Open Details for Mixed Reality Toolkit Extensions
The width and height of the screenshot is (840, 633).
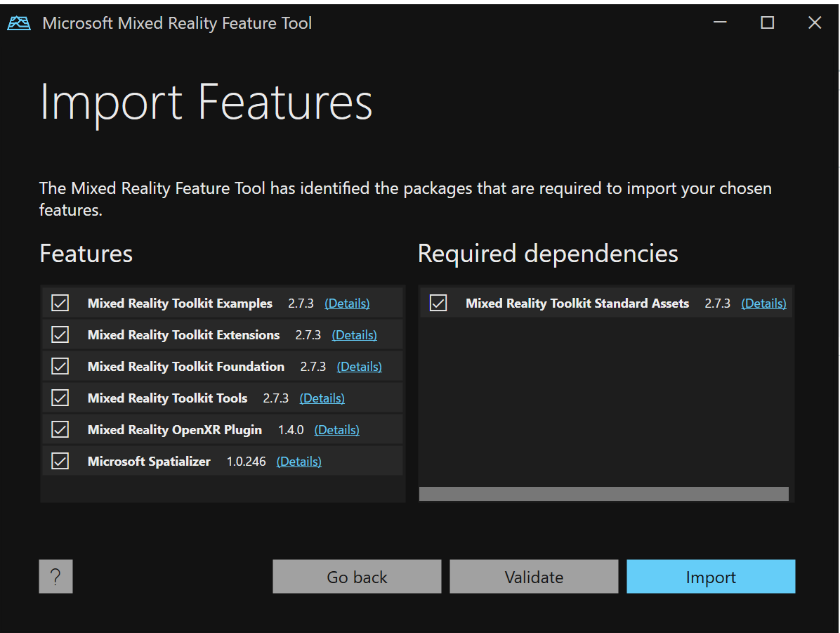coord(354,335)
